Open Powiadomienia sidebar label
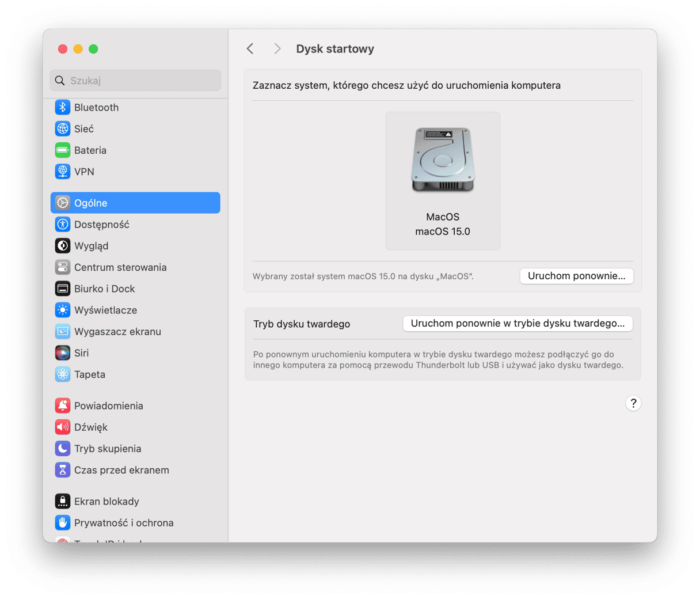This screenshot has width=700, height=599. click(x=109, y=405)
